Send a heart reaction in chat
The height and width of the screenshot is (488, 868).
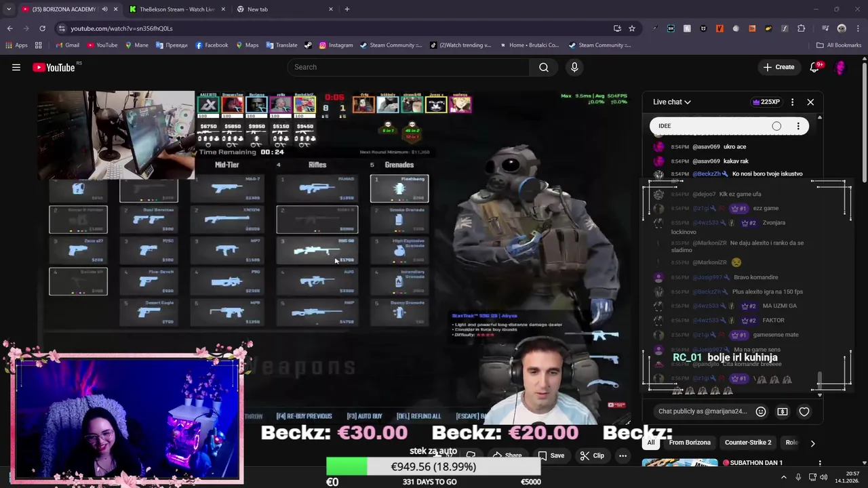click(804, 411)
